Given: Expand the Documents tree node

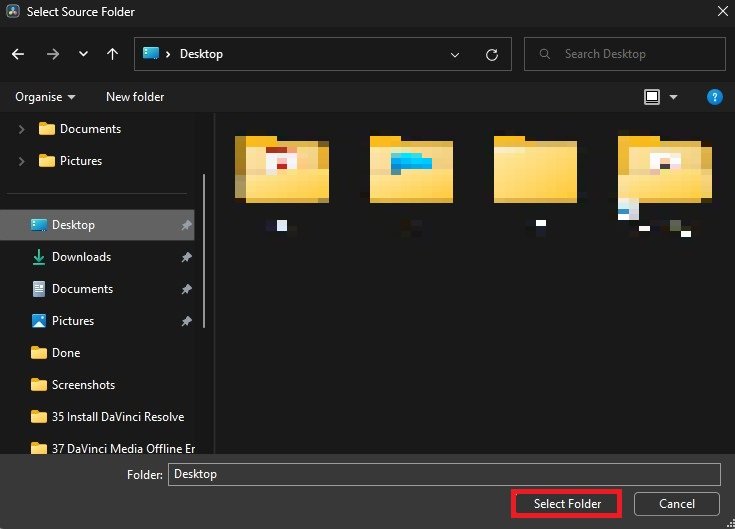Looking at the screenshot, I should click(22, 129).
